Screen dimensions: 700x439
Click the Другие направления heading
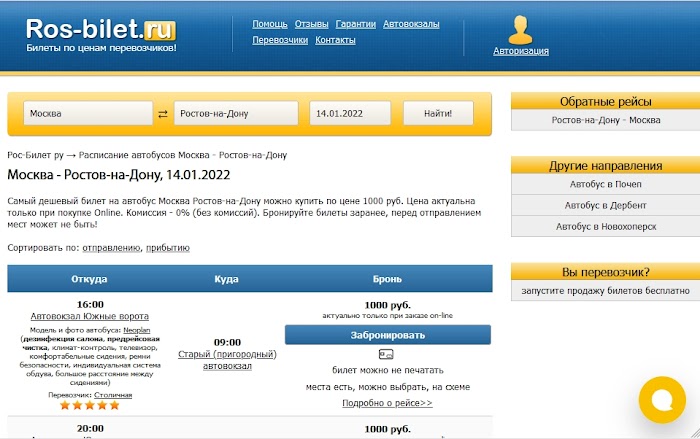[606, 166]
